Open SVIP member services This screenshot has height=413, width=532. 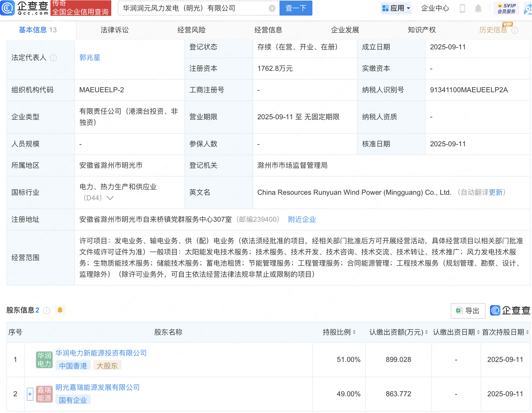point(507,8)
